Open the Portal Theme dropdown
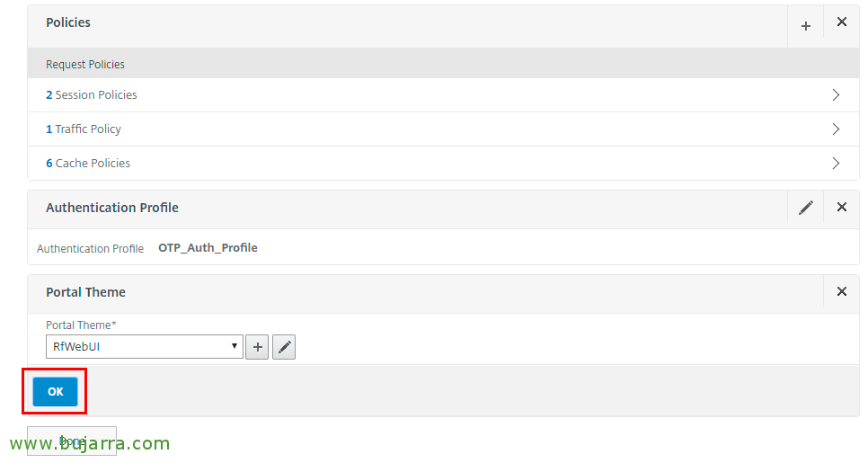The image size is (868, 463). pos(145,347)
